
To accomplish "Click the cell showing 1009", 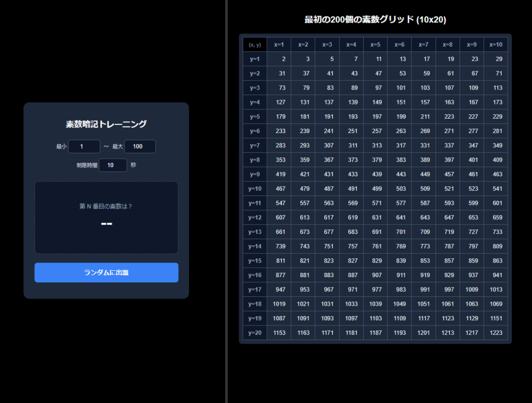I will (x=471, y=290).
